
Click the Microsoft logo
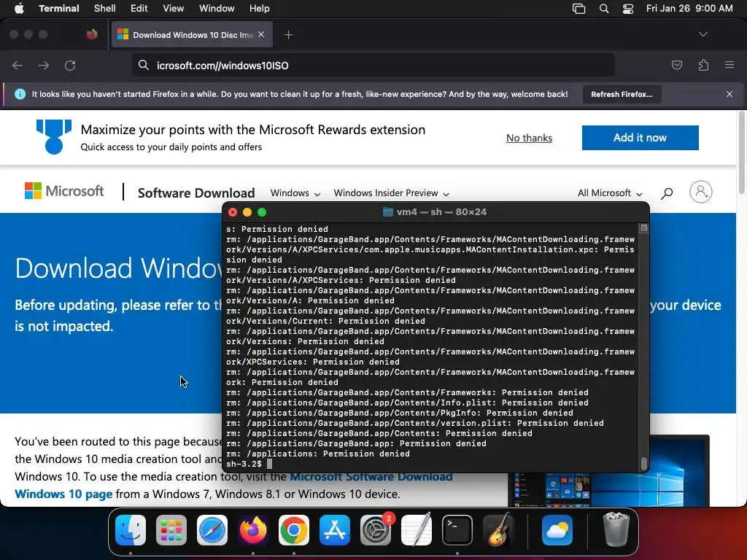tap(64, 192)
